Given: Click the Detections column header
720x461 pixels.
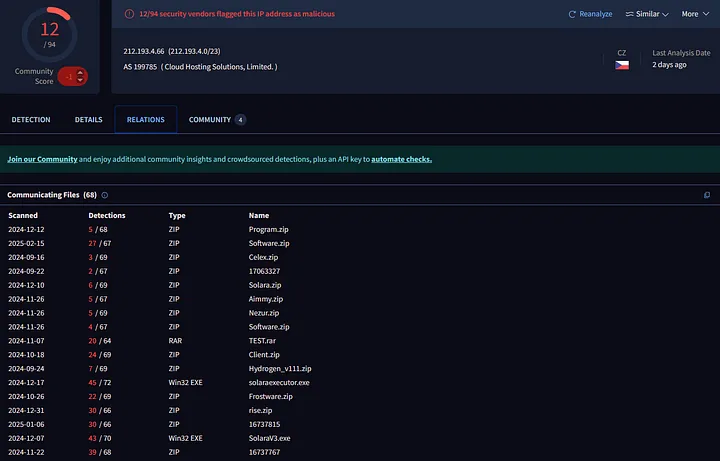Looking at the screenshot, I should (107, 215).
